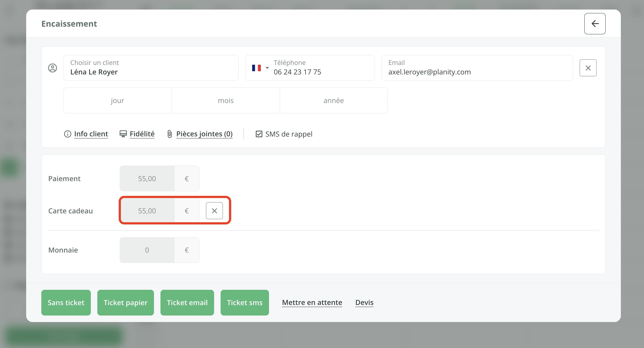Click the client profile avatar icon
This screenshot has width=644, height=348.
point(53,68)
